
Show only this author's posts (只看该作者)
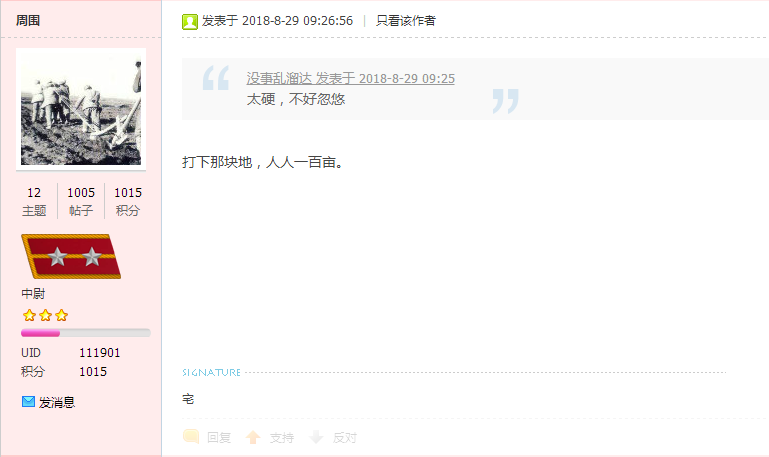[x=406, y=21]
